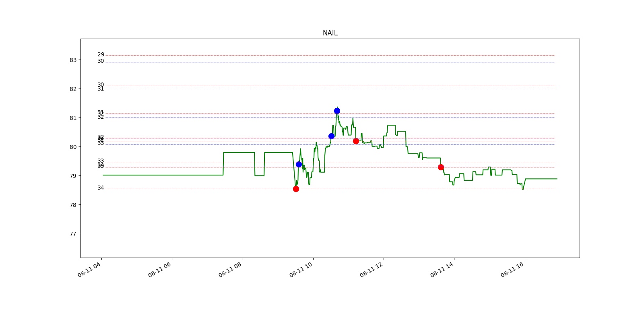Click the x-axis label 08-11 12

pyautogui.click(x=371, y=269)
